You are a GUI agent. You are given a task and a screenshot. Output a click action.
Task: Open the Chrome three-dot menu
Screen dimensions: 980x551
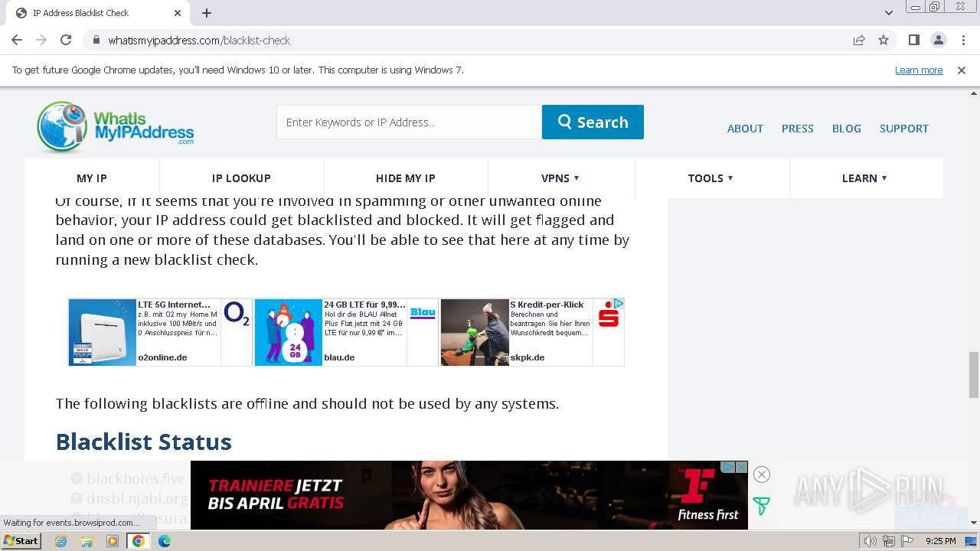(963, 41)
